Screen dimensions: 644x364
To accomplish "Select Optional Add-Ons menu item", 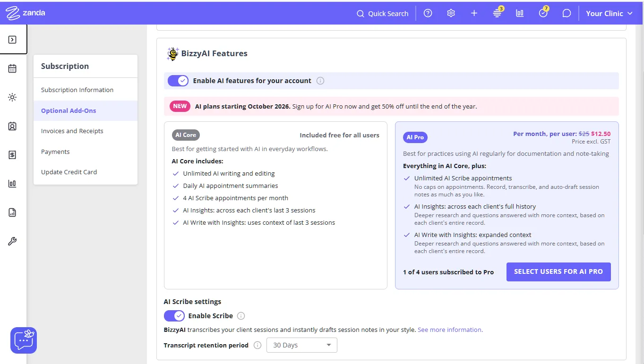I will (86, 110).
